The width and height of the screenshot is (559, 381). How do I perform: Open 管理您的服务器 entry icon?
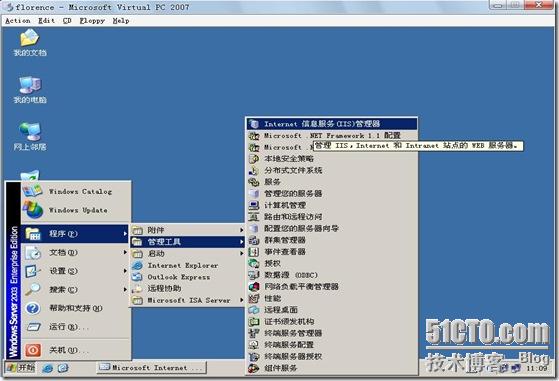(254, 194)
